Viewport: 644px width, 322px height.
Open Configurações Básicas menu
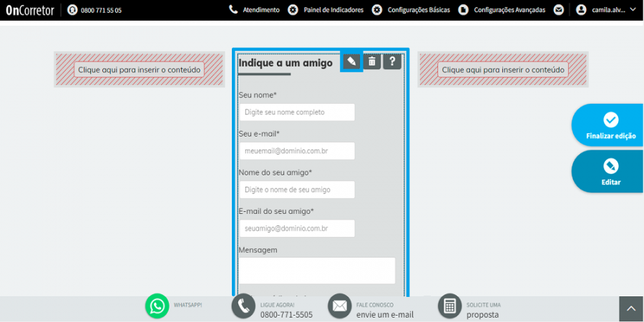click(419, 10)
